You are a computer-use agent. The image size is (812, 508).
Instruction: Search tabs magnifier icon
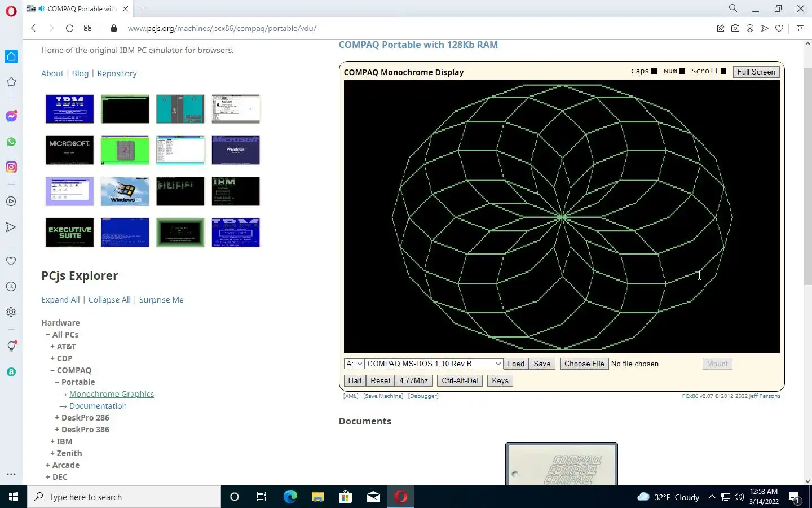[733, 8]
